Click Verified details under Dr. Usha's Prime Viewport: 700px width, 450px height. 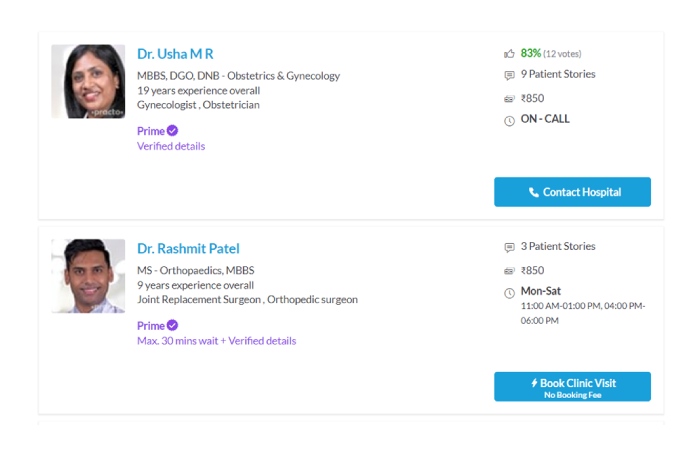tap(171, 146)
